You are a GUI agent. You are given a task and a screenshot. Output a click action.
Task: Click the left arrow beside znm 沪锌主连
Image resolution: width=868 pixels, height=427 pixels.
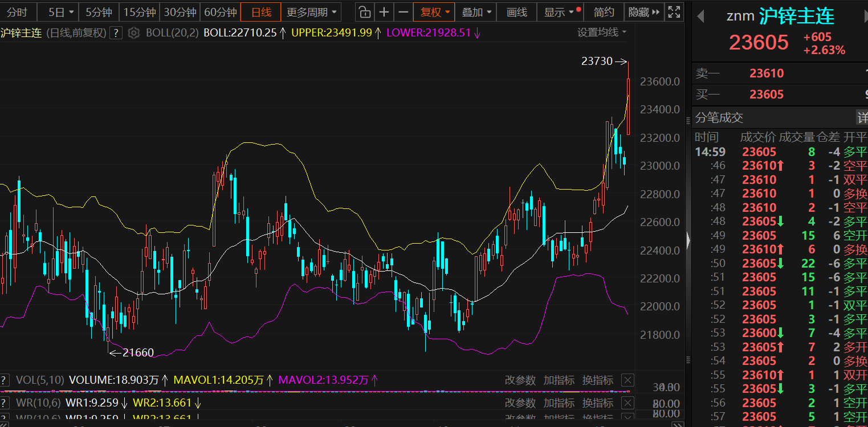[x=700, y=16]
